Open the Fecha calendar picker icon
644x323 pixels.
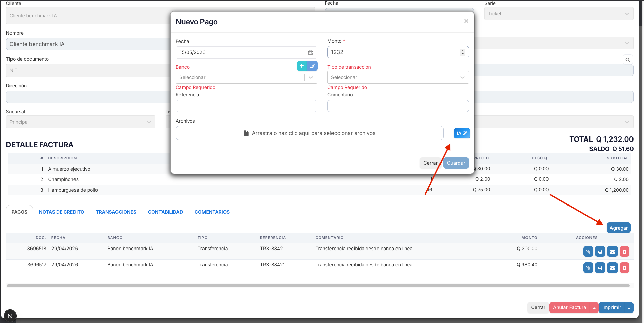pos(310,52)
